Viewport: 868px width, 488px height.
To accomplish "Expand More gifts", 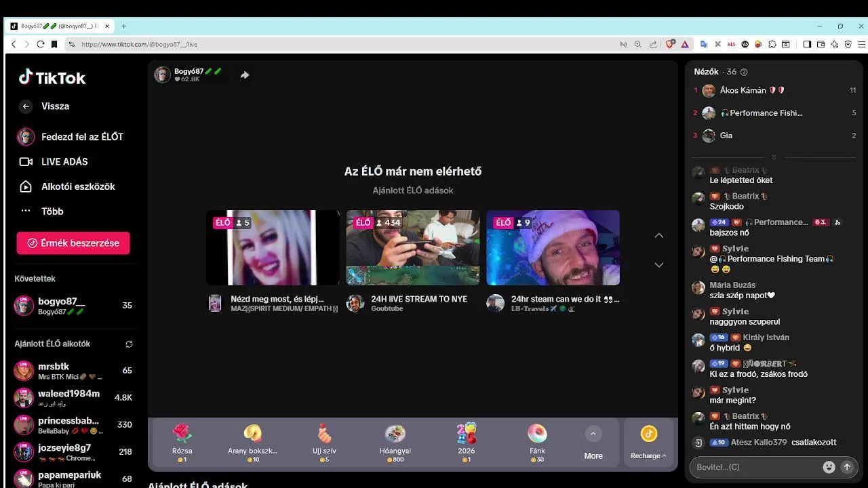I will pos(593,443).
